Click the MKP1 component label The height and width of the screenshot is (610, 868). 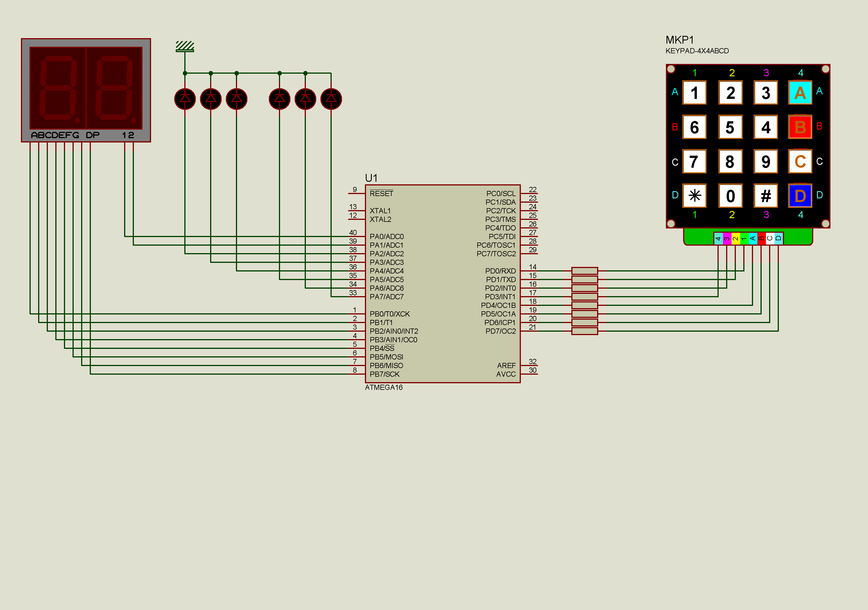[679, 40]
